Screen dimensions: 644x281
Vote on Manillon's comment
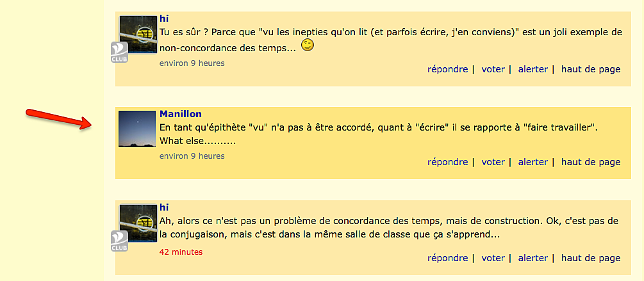[x=493, y=162]
